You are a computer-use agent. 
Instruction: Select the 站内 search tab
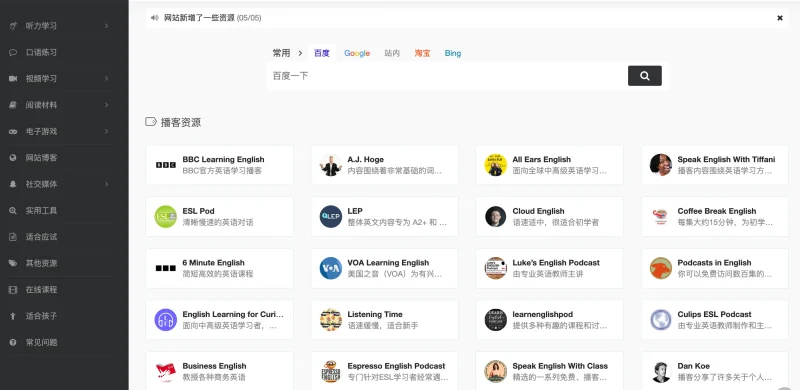392,53
